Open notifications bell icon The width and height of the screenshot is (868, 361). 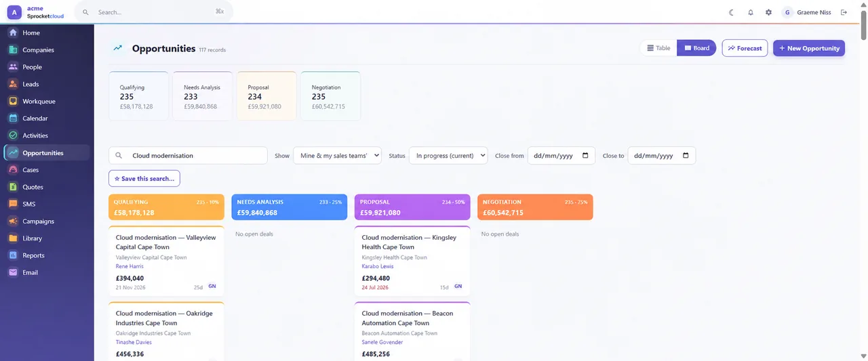(751, 12)
